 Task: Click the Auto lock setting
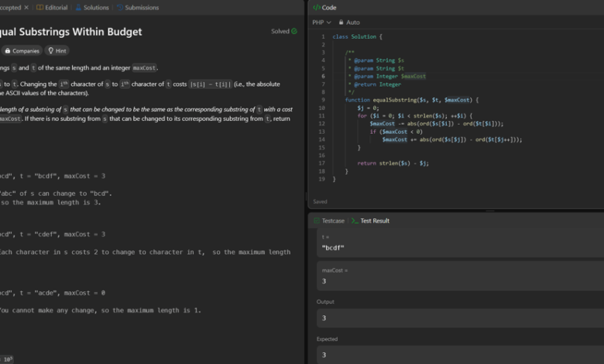349,22
